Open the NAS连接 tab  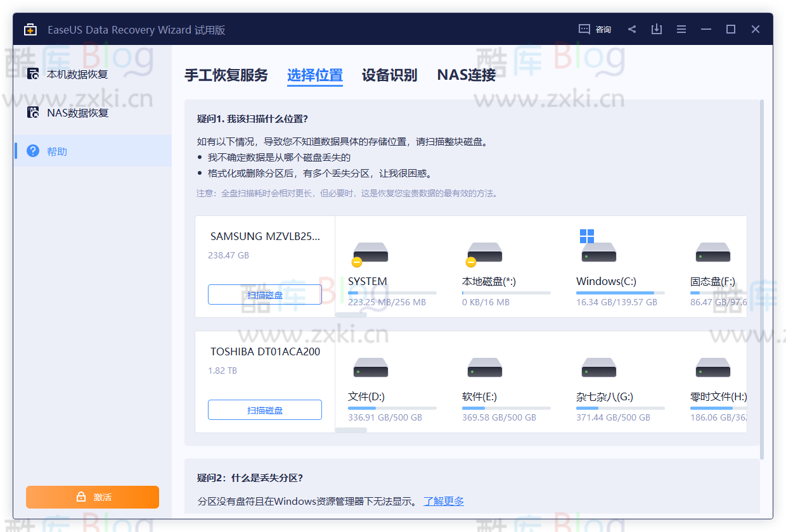(466, 74)
